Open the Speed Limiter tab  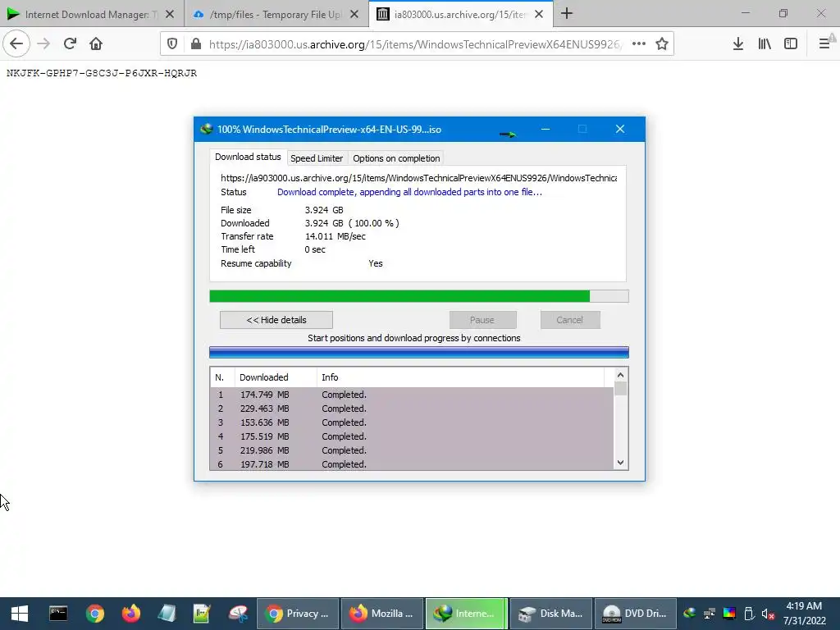[x=317, y=158]
